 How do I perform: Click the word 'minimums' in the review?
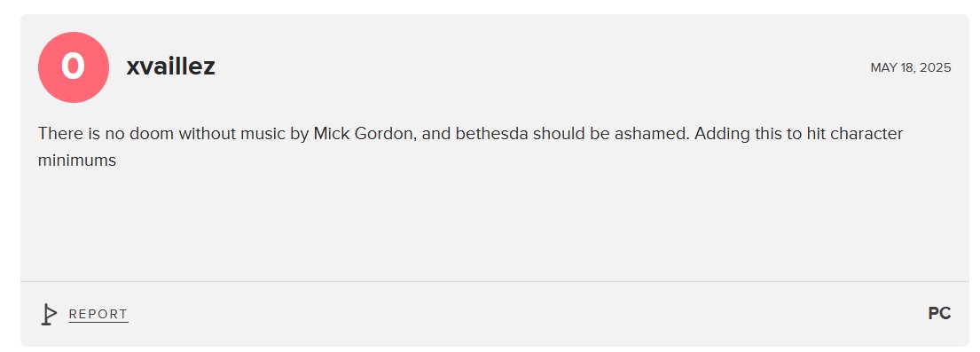(77, 160)
